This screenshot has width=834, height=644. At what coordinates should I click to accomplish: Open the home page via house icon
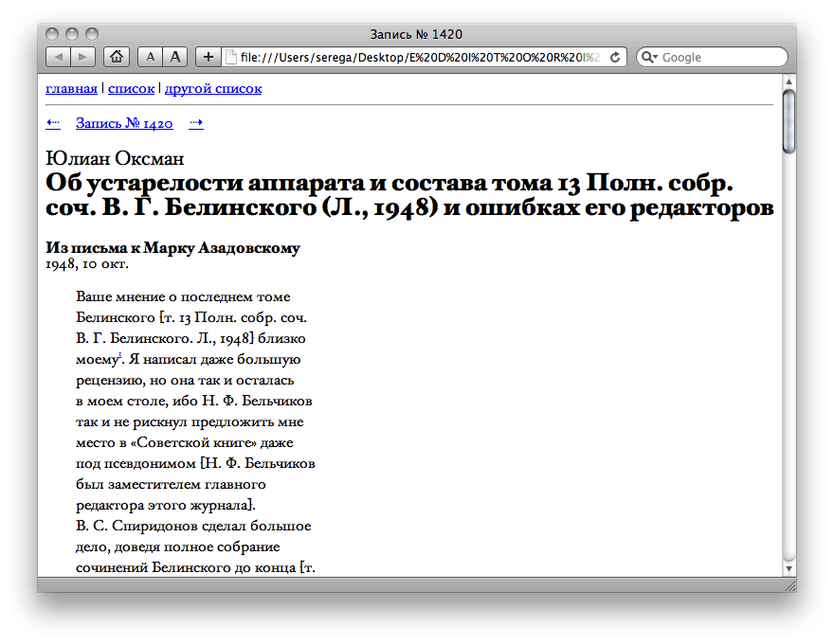click(116, 57)
